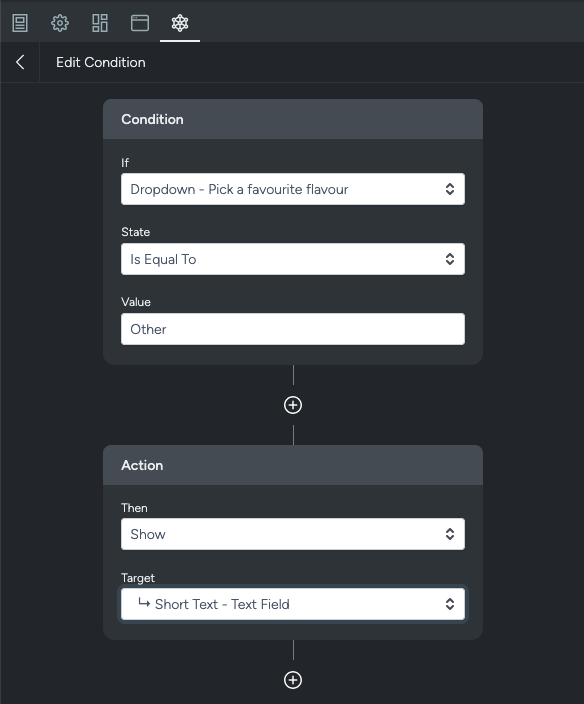Open the If field dropdown
Screen dimensions: 584x704
tap(293, 189)
